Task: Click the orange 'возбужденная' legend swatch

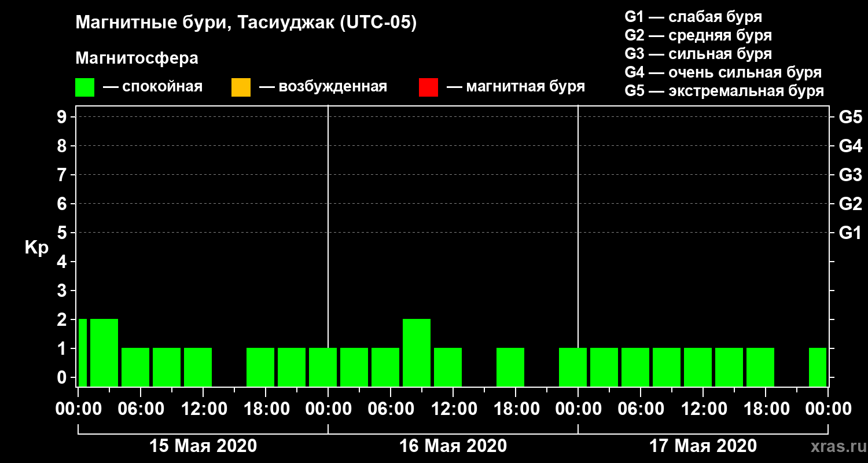Action: pyautogui.click(x=241, y=87)
